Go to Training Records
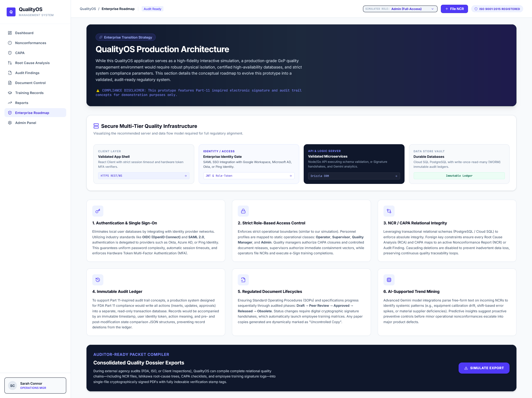This screenshot has height=398, width=532. [35, 93]
